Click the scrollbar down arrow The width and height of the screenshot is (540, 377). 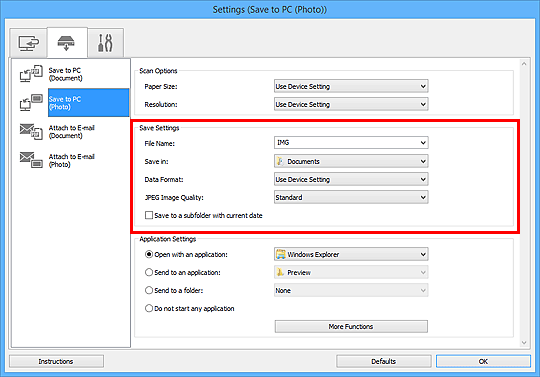[524, 343]
